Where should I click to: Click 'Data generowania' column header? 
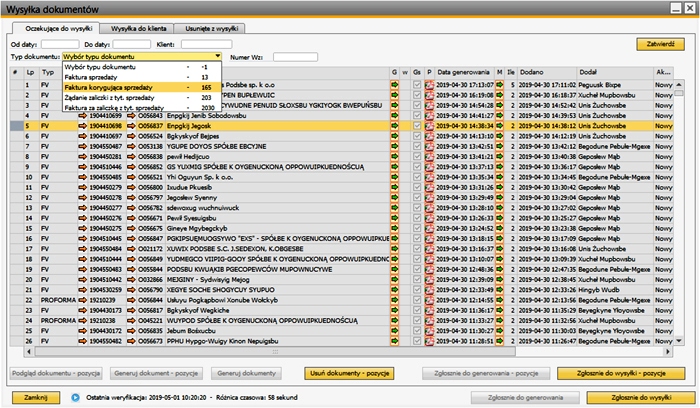click(x=464, y=72)
